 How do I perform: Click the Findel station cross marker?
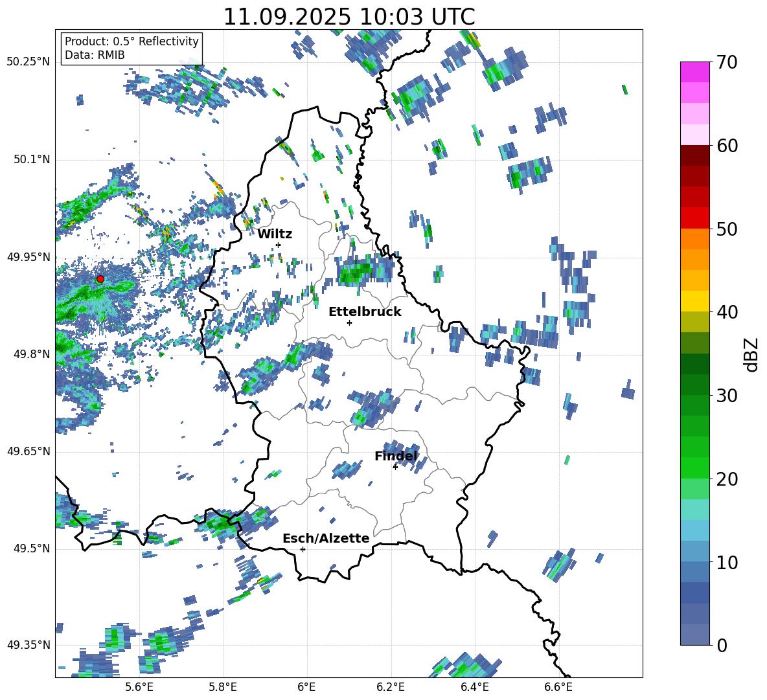pos(395,468)
